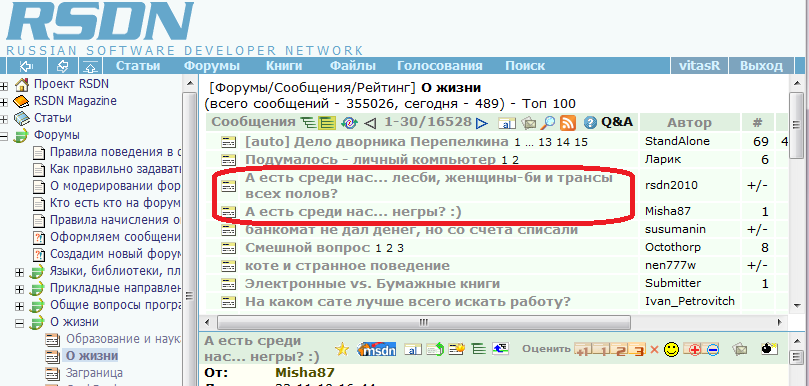The image size is (809, 386).
Task: Click the msdn search icon
Action: click(x=377, y=349)
